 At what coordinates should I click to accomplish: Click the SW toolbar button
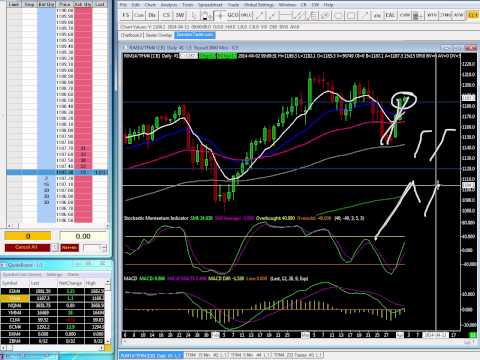180,15
